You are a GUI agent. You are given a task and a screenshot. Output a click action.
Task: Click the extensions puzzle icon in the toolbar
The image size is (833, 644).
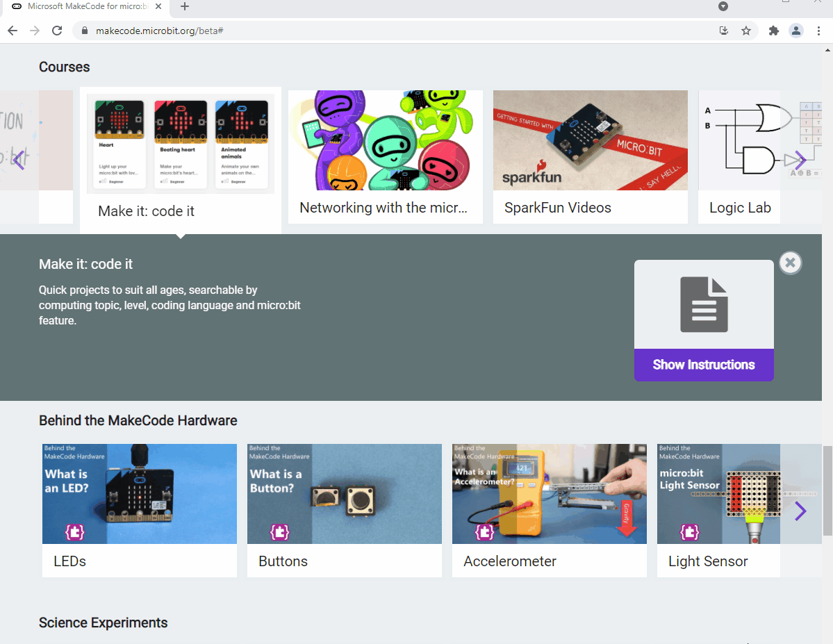773,31
